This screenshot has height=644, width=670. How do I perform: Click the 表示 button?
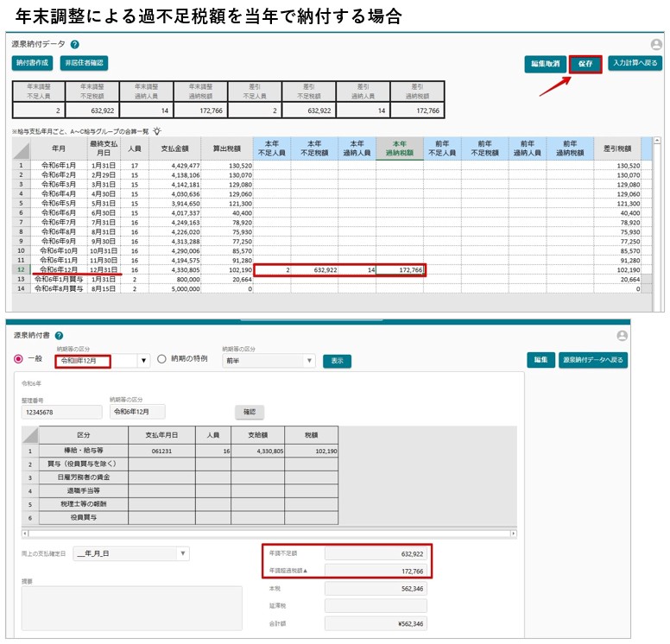point(337,361)
